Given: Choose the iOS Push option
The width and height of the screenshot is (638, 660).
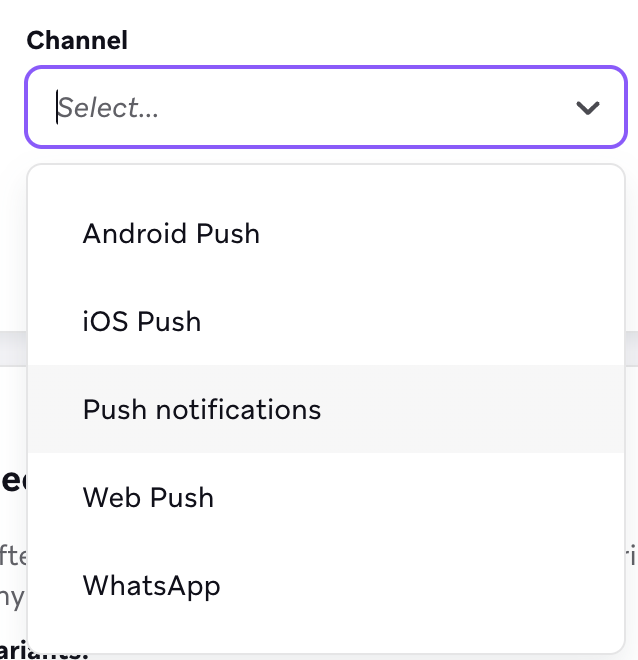Looking at the screenshot, I should 142,322.
